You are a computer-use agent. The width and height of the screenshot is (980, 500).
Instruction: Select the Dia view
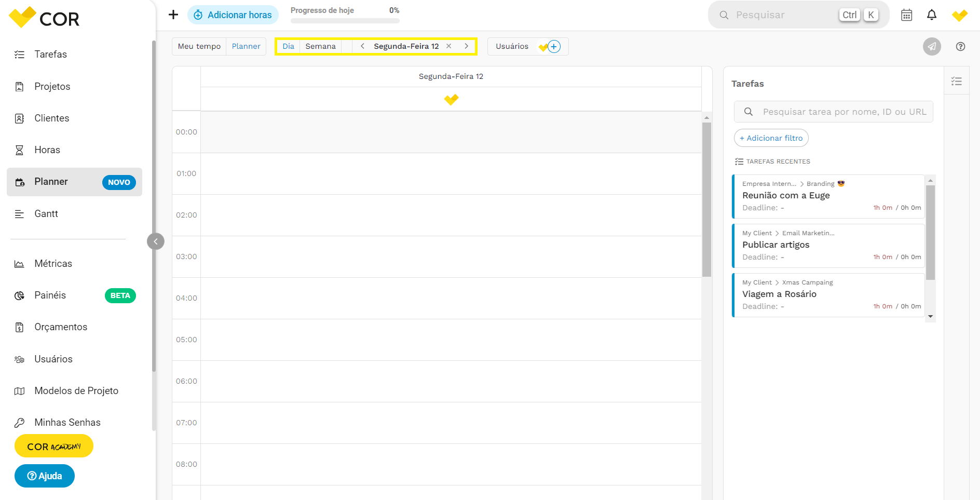289,46
